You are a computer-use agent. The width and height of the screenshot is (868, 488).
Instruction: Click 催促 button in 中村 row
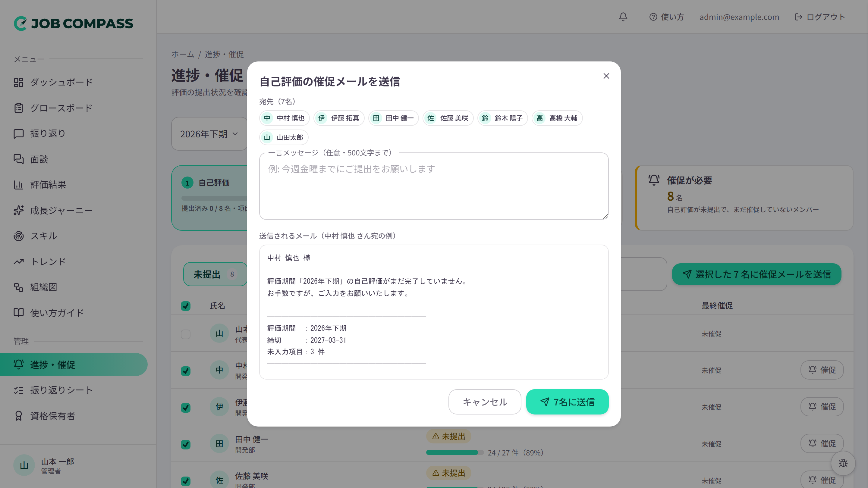pos(822,370)
